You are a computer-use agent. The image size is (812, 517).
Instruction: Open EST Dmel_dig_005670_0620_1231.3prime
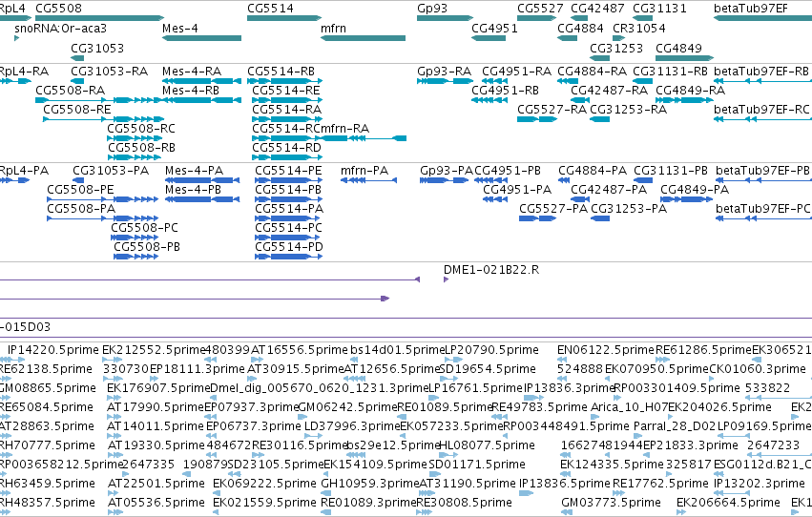(x=320, y=387)
